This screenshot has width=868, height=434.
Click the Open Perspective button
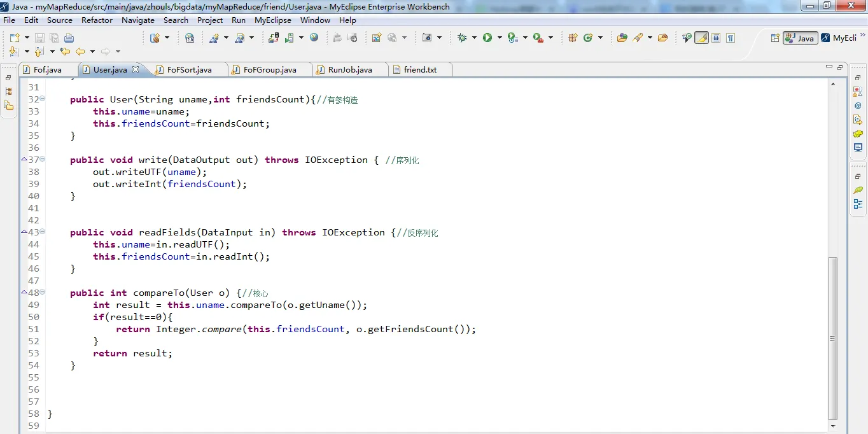pyautogui.click(x=775, y=38)
